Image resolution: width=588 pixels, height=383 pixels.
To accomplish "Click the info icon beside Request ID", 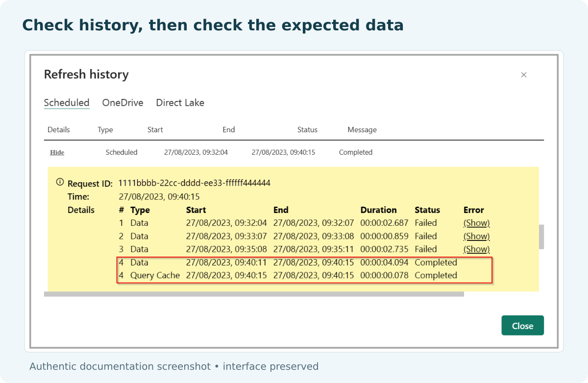I will (60, 182).
